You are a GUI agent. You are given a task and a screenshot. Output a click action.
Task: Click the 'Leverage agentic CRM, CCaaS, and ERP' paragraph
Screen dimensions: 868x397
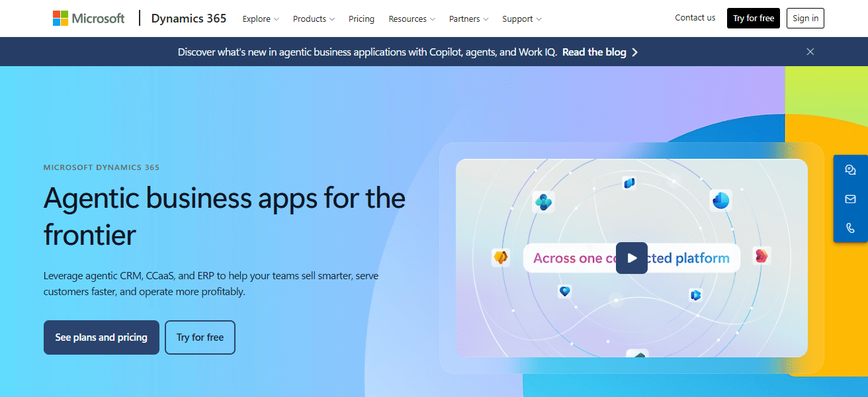(x=211, y=283)
